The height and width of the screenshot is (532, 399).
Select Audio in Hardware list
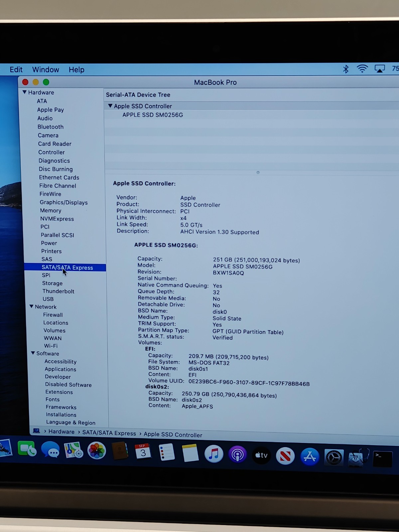coord(45,118)
